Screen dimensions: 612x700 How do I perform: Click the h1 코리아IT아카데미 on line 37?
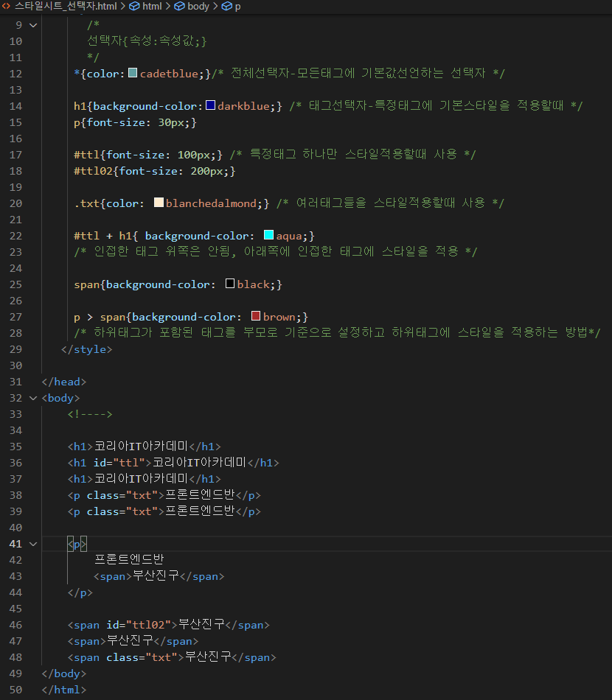coord(145,479)
